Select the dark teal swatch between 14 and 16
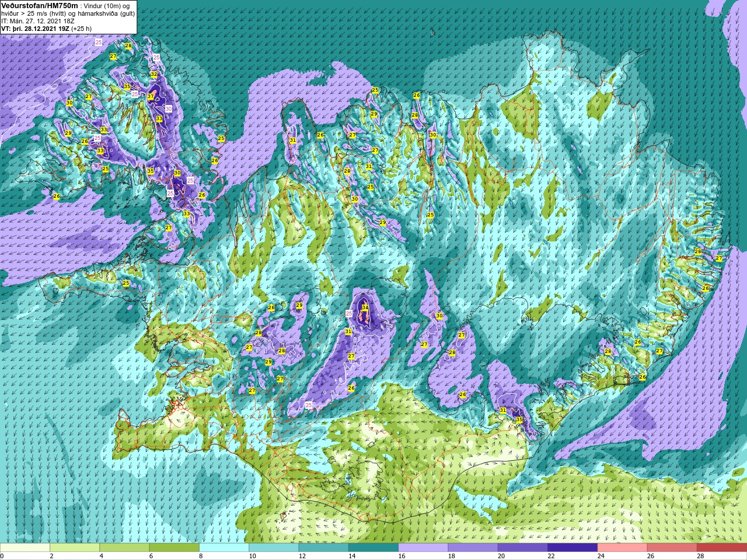Screen dimensions: 747x560 (373, 548)
